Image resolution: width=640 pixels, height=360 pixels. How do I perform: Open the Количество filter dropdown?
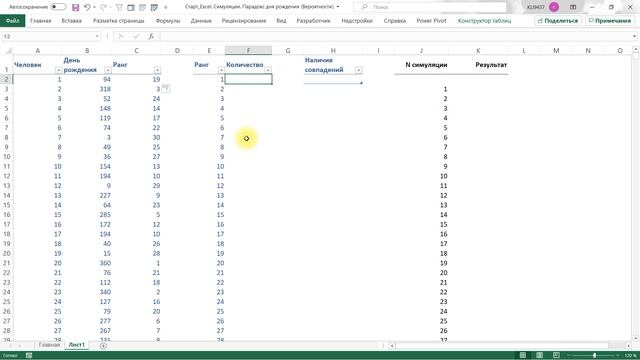pos(268,70)
